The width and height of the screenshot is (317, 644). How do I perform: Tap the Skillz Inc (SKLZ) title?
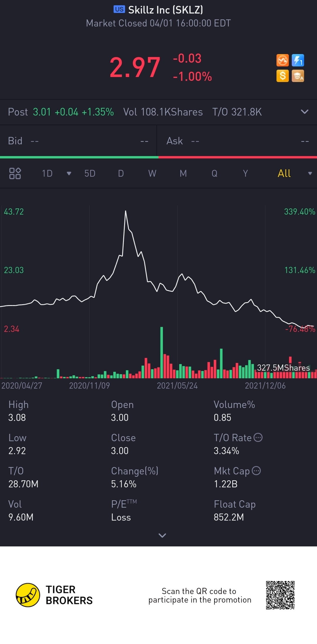[x=166, y=10]
